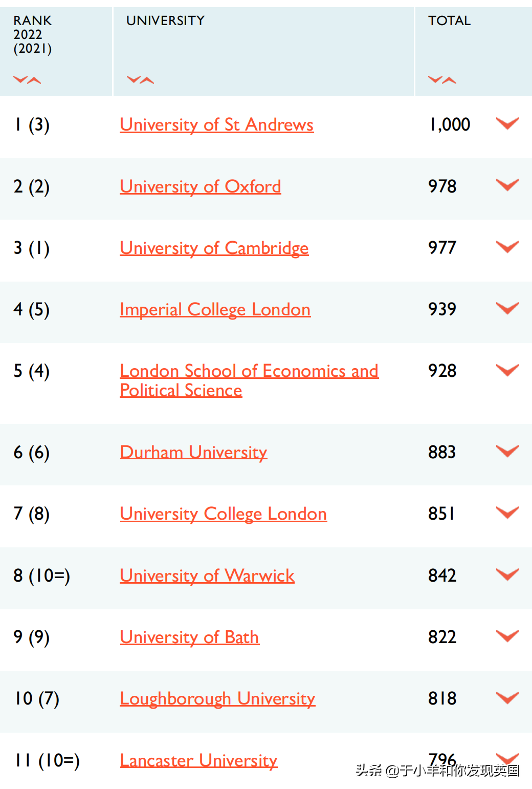
Task: Click the chevron icon beside Durham University
Action: click(x=507, y=451)
